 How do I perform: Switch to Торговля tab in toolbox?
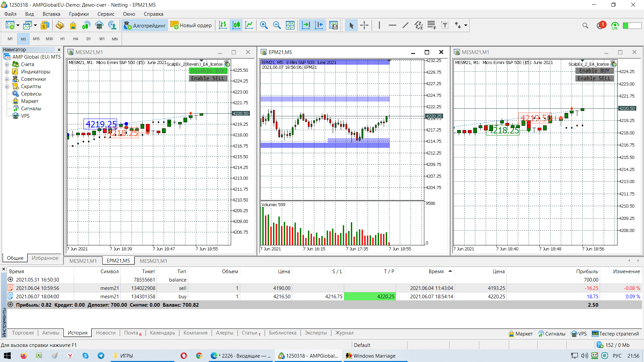pyautogui.click(x=23, y=333)
